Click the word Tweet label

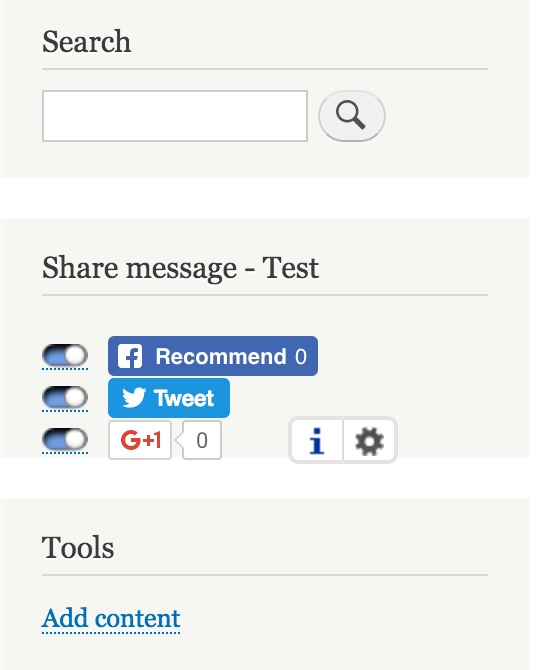click(184, 398)
